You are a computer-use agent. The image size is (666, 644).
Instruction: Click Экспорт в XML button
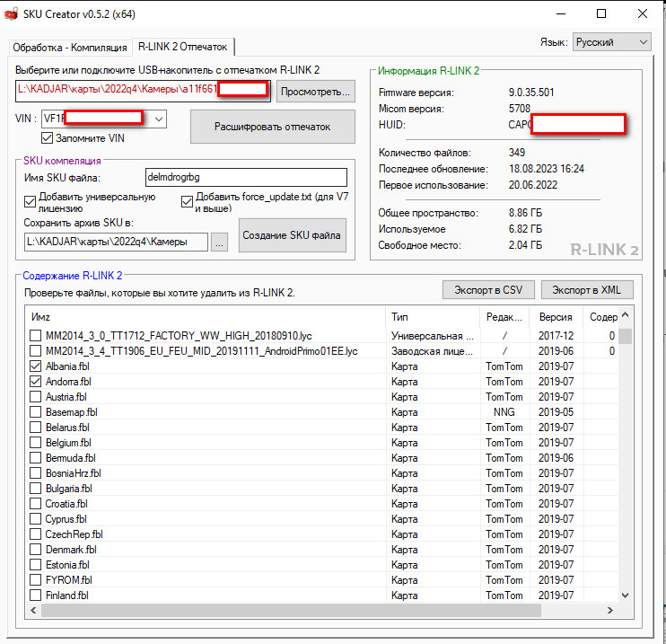[587, 290]
